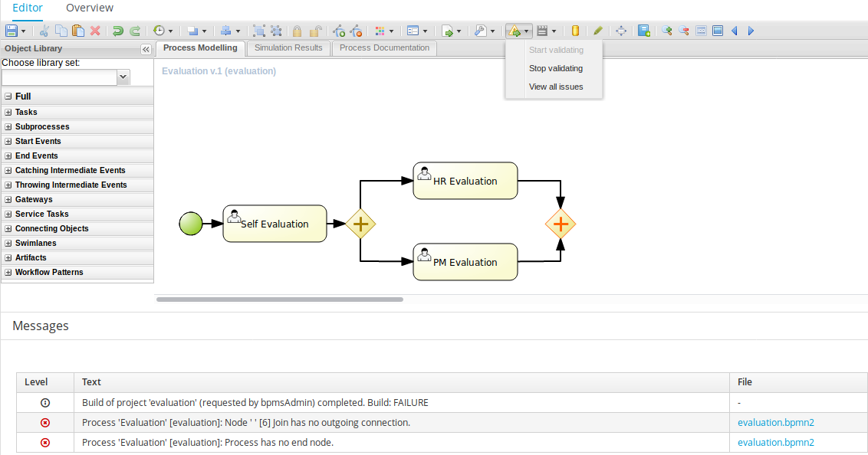This screenshot has width=868, height=455.
Task: Click the remove docker red-minus icon
Action: 356,31
